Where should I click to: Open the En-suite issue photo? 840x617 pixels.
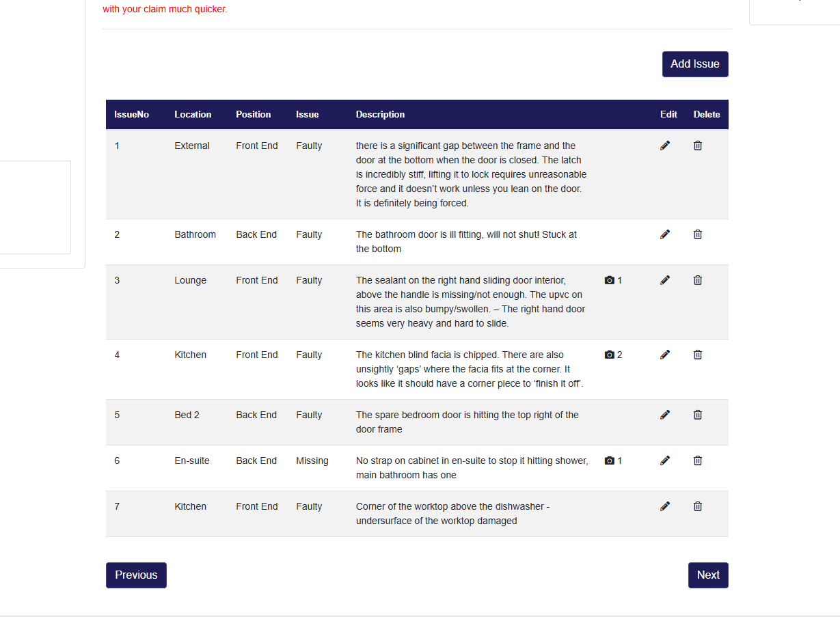[x=613, y=461]
